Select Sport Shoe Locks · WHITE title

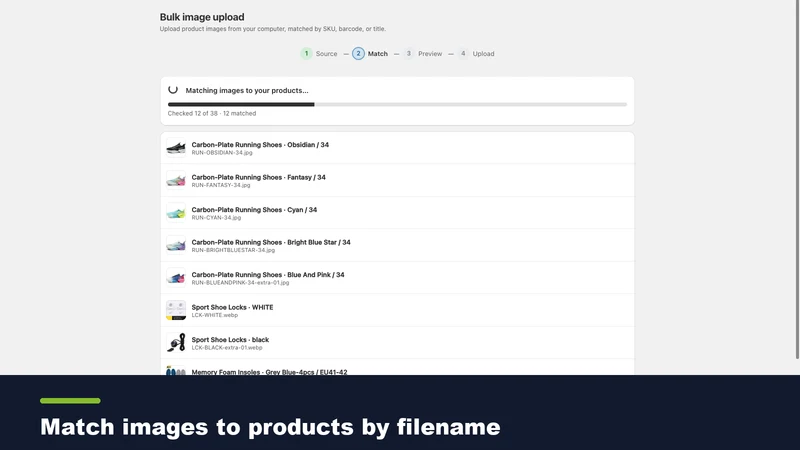coord(232,307)
